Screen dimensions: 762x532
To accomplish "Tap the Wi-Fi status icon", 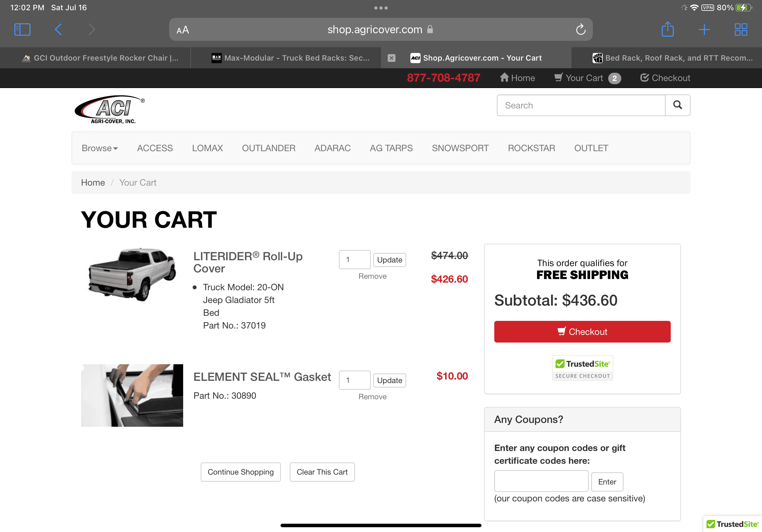I will coord(694,8).
